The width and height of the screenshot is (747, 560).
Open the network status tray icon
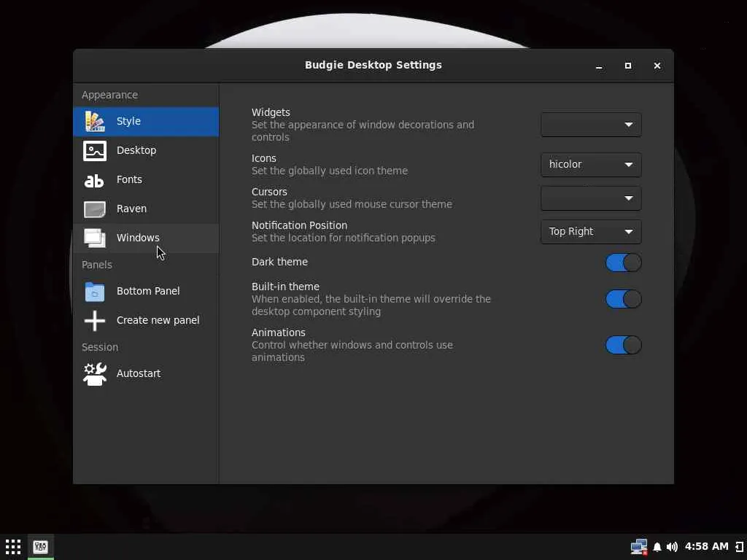point(639,547)
